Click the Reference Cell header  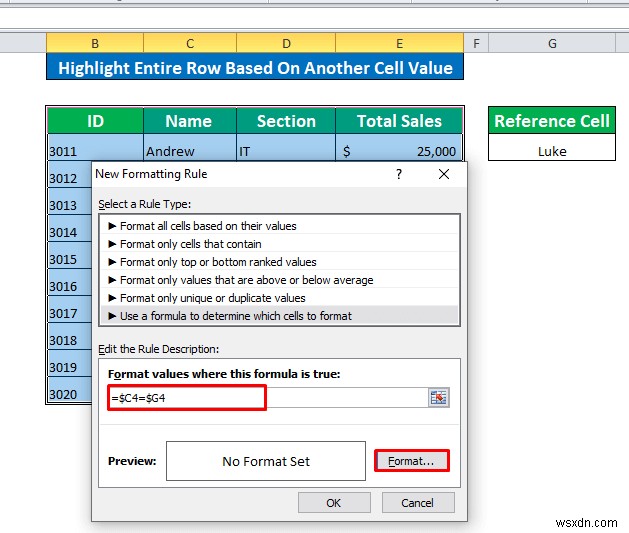click(552, 121)
